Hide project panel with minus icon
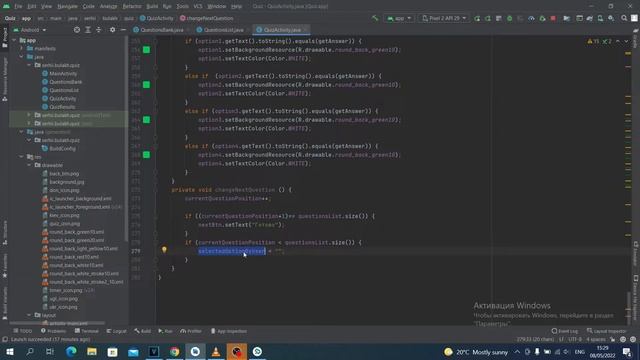 coord(123,30)
